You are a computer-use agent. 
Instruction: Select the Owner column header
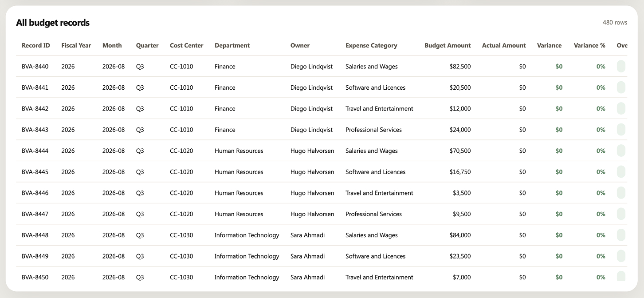[x=300, y=45]
